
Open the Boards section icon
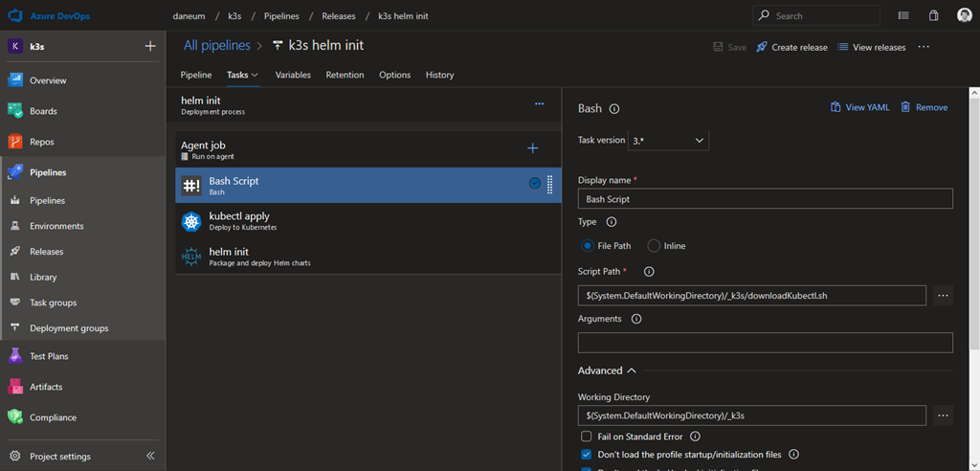pos(15,111)
